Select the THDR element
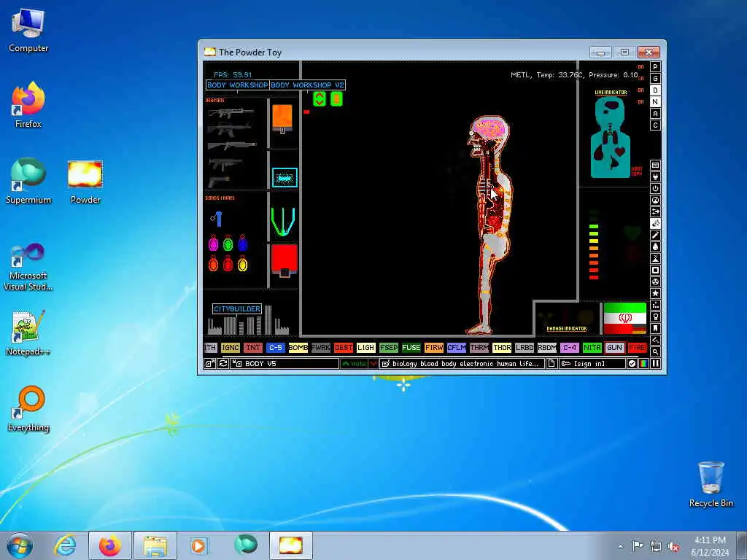Viewport: 747px width, 560px height. click(x=502, y=348)
